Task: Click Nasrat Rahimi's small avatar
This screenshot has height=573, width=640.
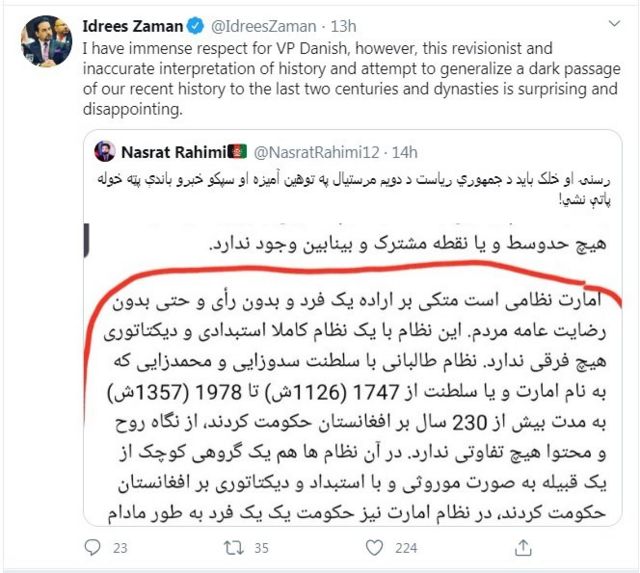Action: tap(105, 151)
